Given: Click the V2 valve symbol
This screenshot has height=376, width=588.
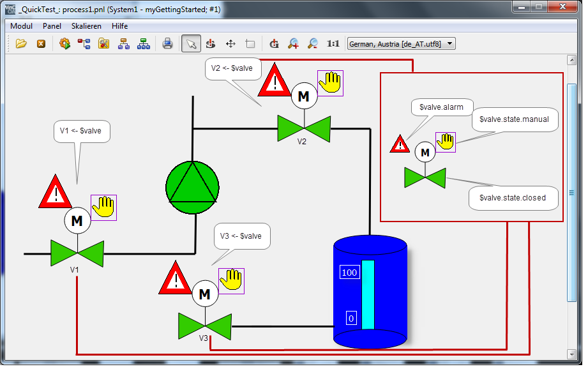Looking at the screenshot, I should coord(304,128).
